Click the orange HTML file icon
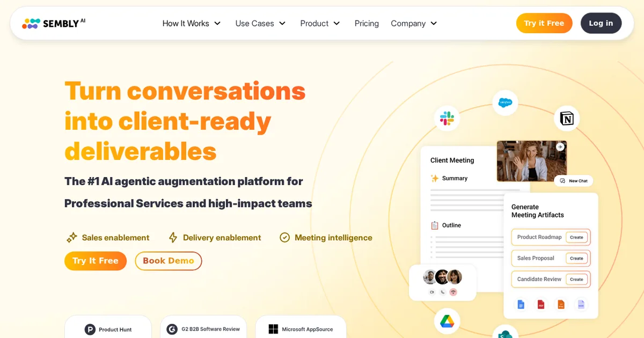Screen dimensions: 644x338 click(x=561, y=304)
